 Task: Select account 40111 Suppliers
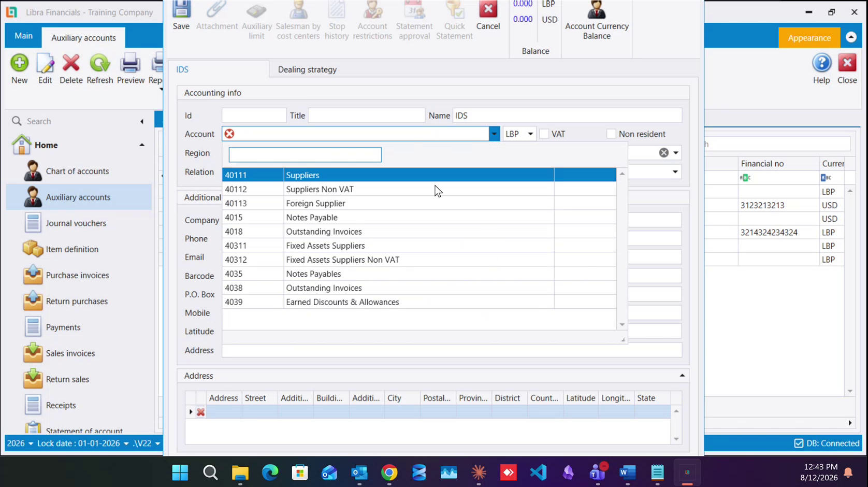pyautogui.click(x=419, y=175)
